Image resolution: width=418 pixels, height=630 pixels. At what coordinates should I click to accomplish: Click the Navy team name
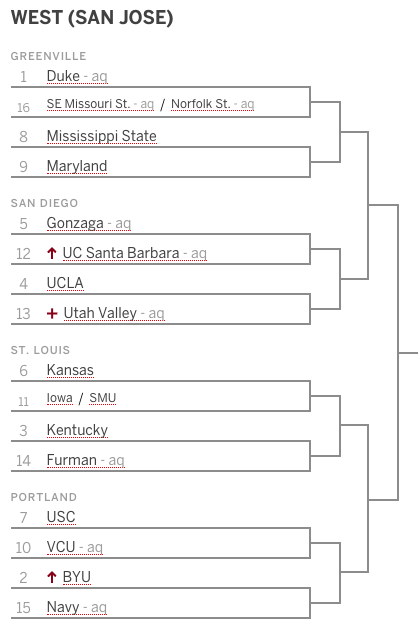[x=63, y=607]
